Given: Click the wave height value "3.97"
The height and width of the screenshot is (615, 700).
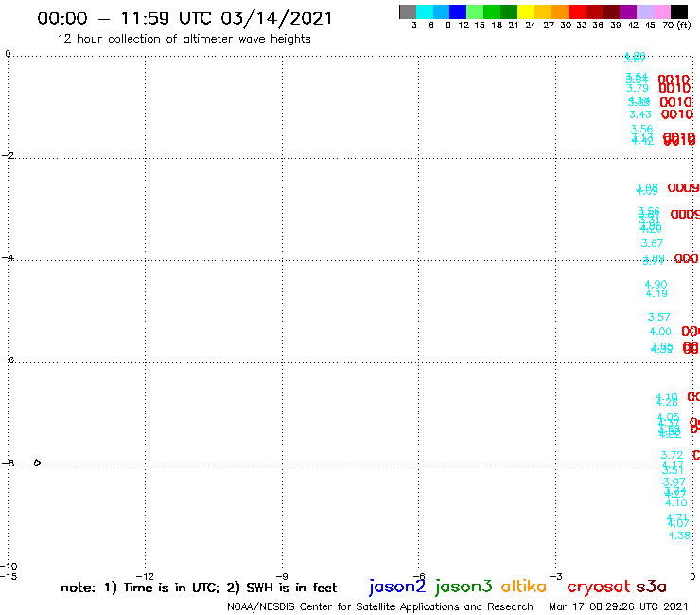Looking at the screenshot, I should click(674, 483).
